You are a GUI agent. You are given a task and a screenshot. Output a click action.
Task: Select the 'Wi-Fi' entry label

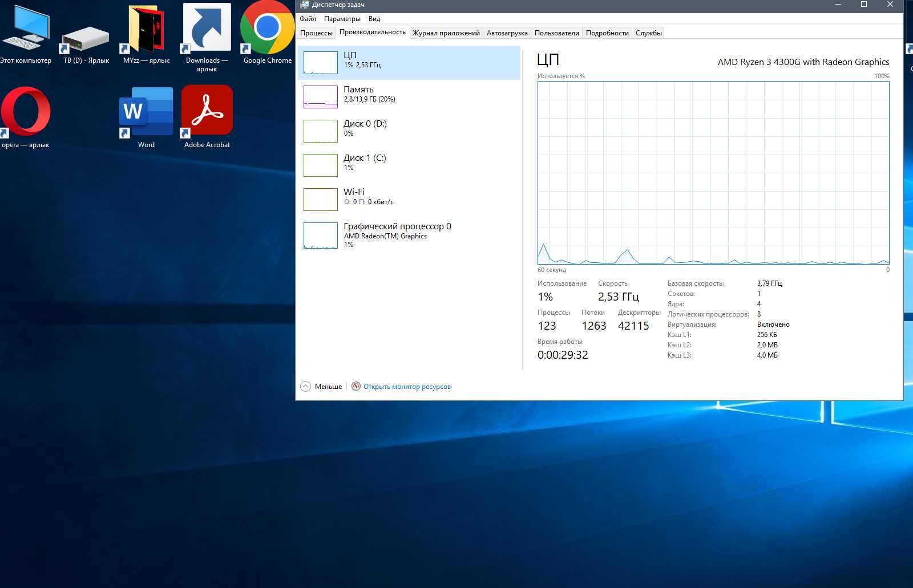point(354,192)
